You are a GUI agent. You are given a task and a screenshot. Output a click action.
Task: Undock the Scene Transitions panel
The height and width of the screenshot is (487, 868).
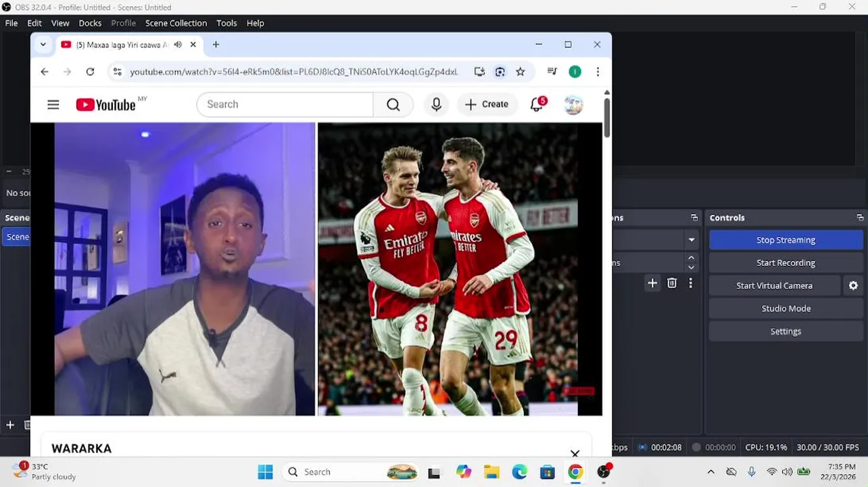(694, 218)
